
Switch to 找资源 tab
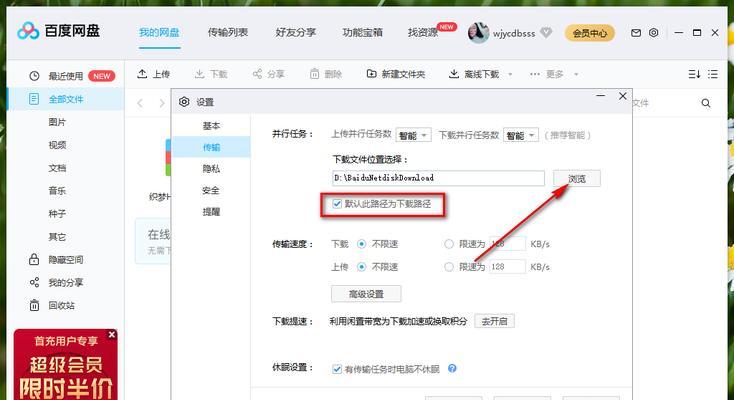423,33
